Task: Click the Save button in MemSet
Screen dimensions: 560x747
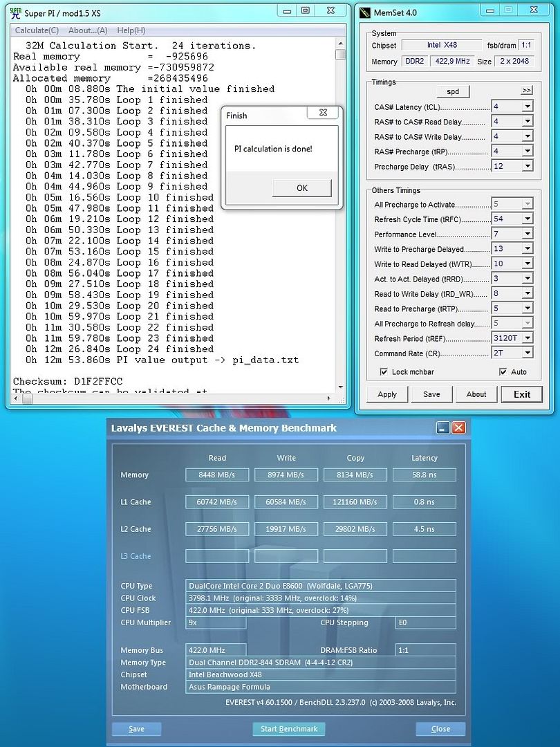Action: pyautogui.click(x=431, y=394)
